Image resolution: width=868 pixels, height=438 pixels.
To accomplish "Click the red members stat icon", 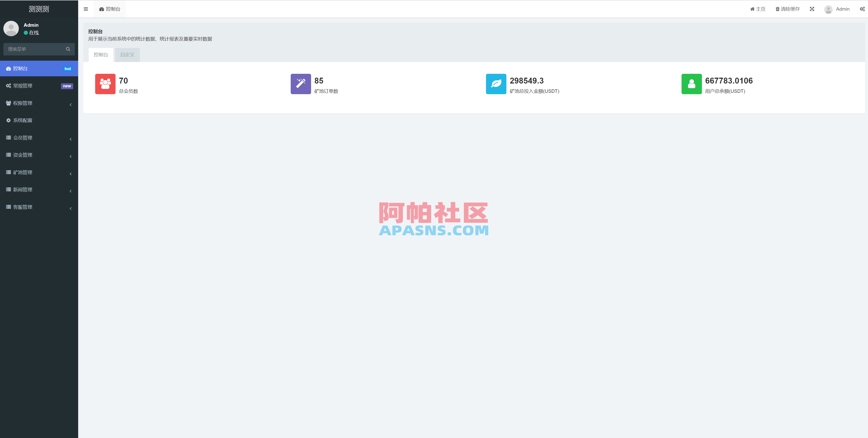I will pos(105,84).
